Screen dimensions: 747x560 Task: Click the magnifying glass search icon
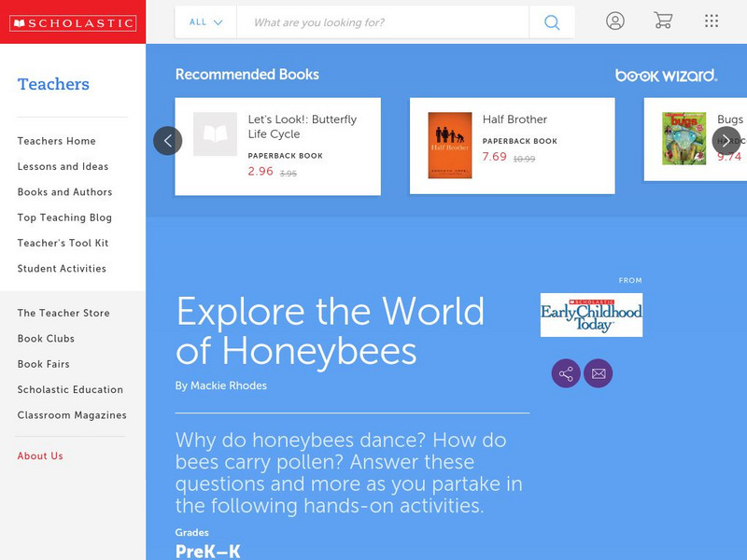tap(552, 21)
